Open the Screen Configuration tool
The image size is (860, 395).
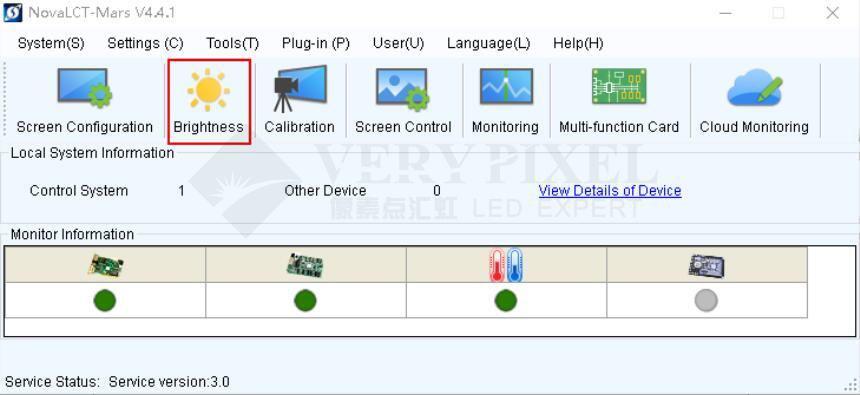point(84,100)
